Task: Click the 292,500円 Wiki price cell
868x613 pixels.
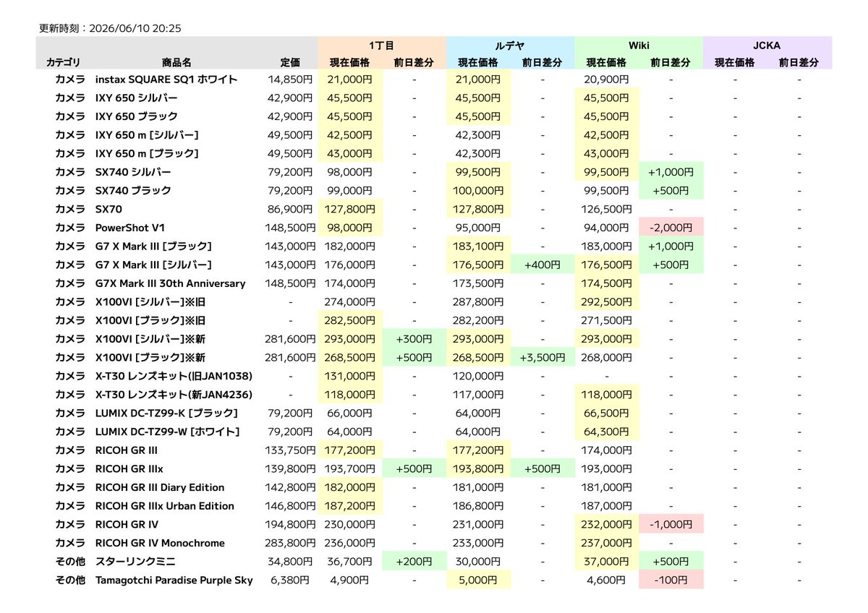Action: 607,301
